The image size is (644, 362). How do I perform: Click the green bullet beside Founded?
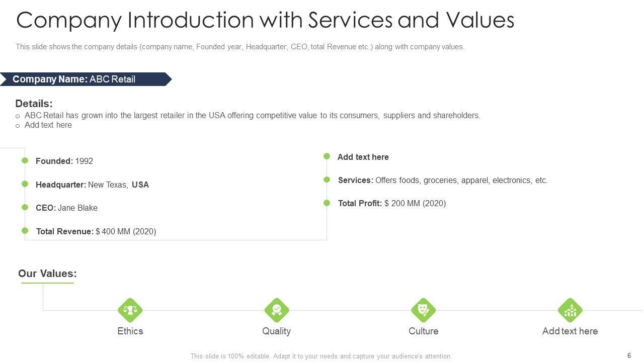tap(25, 160)
